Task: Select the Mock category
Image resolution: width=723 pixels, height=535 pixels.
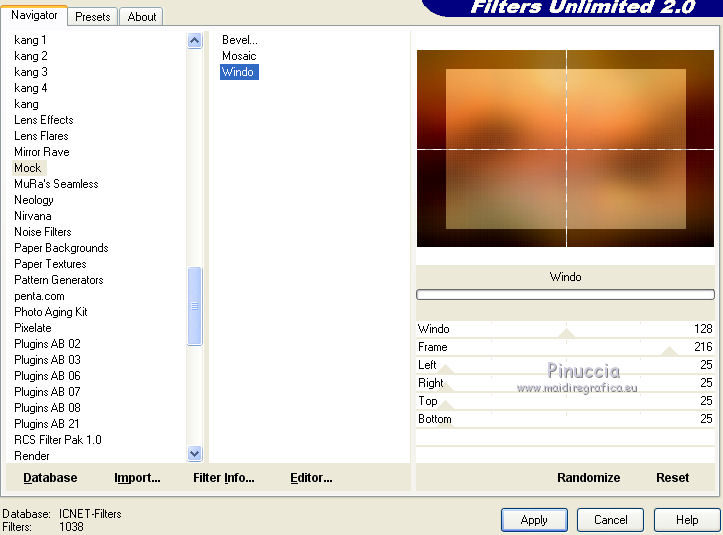Action: [x=28, y=168]
